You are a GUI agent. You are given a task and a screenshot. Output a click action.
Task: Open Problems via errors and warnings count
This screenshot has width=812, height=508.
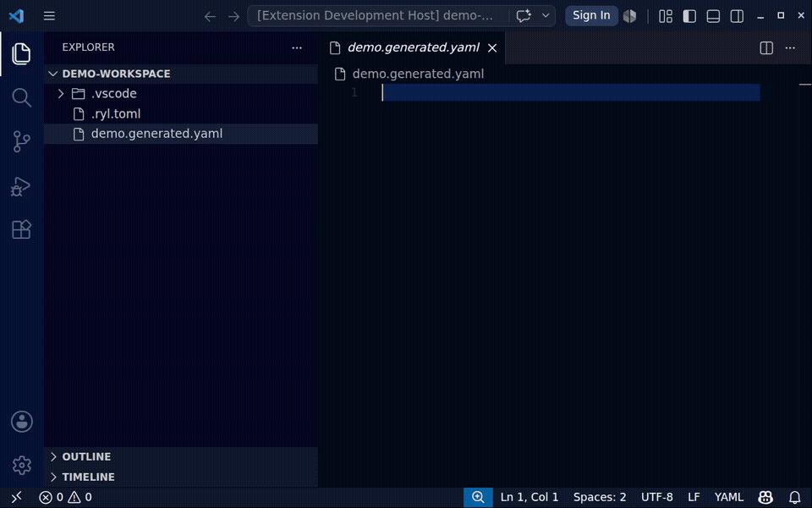coord(65,498)
